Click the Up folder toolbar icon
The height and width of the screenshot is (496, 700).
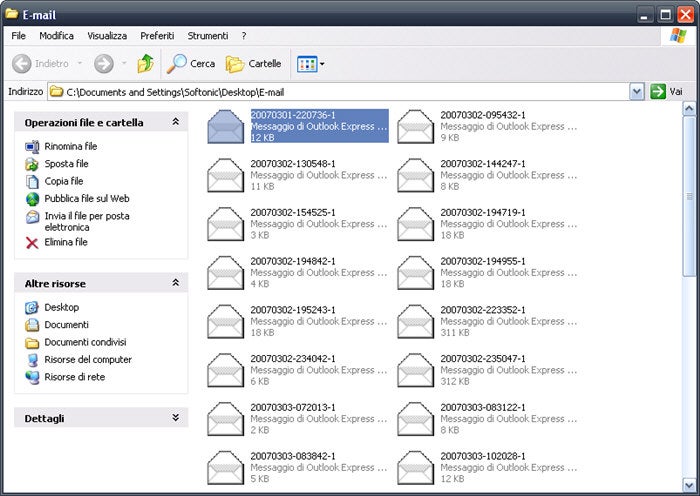tap(145, 63)
